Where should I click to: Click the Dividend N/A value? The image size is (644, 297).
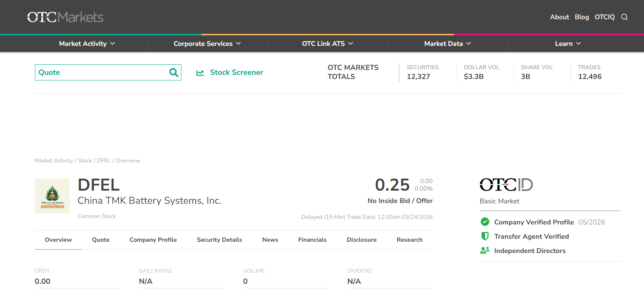pos(354,281)
